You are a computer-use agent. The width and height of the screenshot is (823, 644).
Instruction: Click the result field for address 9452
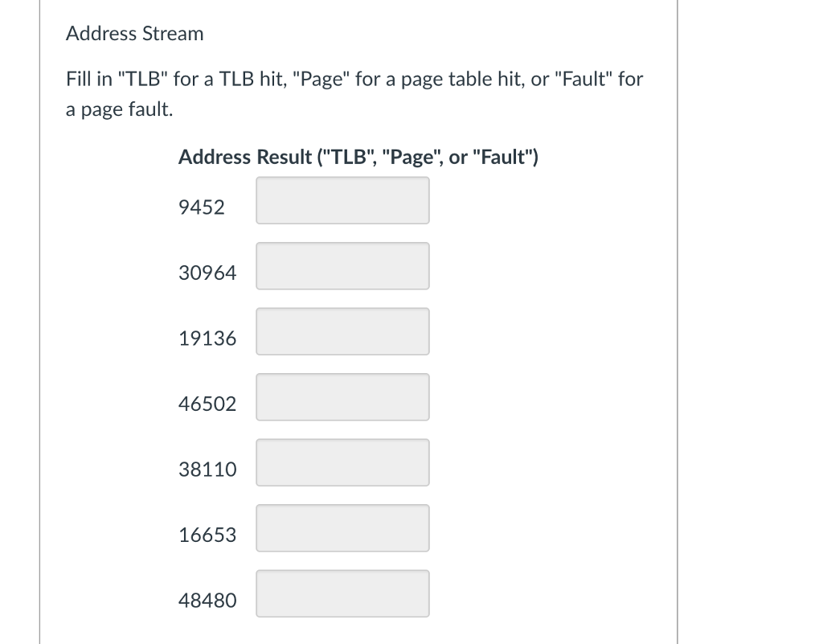click(342, 200)
